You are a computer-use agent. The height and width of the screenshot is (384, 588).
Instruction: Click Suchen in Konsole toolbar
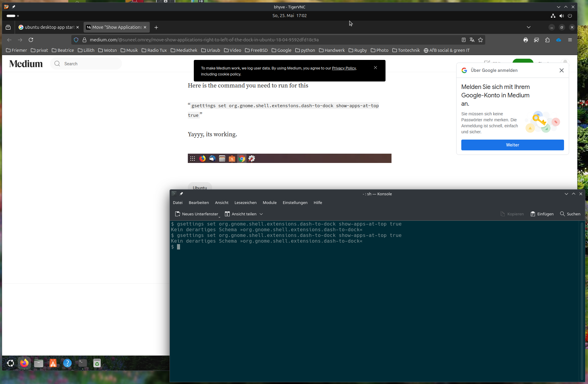coord(570,214)
